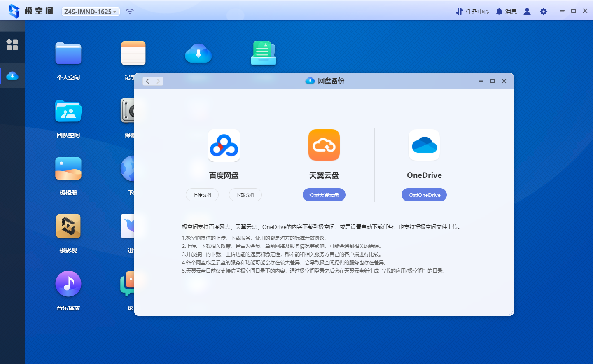The height and width of the screenshot is (364, 593).
Task: Go back in 网盘备份 window
Action: pyautogui.click(x=148, y=81)
